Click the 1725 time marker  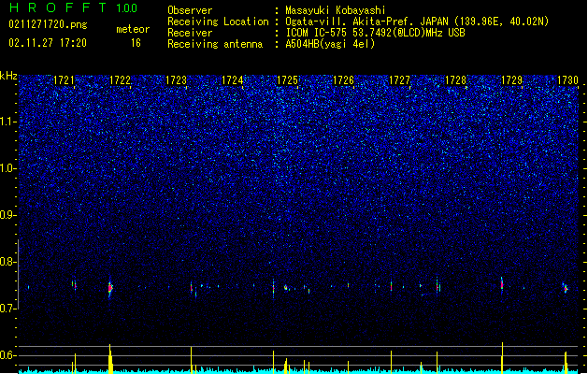287,80
